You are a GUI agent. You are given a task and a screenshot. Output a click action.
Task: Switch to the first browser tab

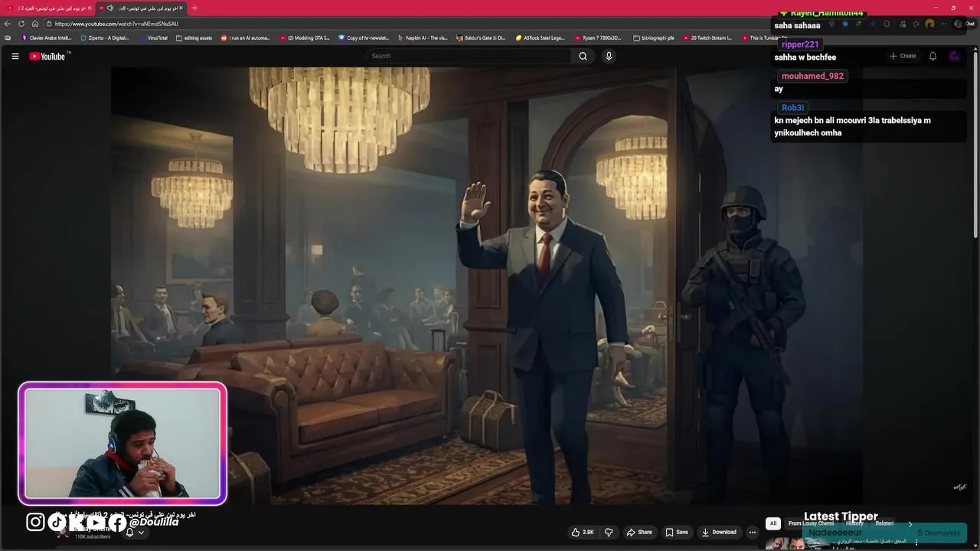click(x=47, y=8)
